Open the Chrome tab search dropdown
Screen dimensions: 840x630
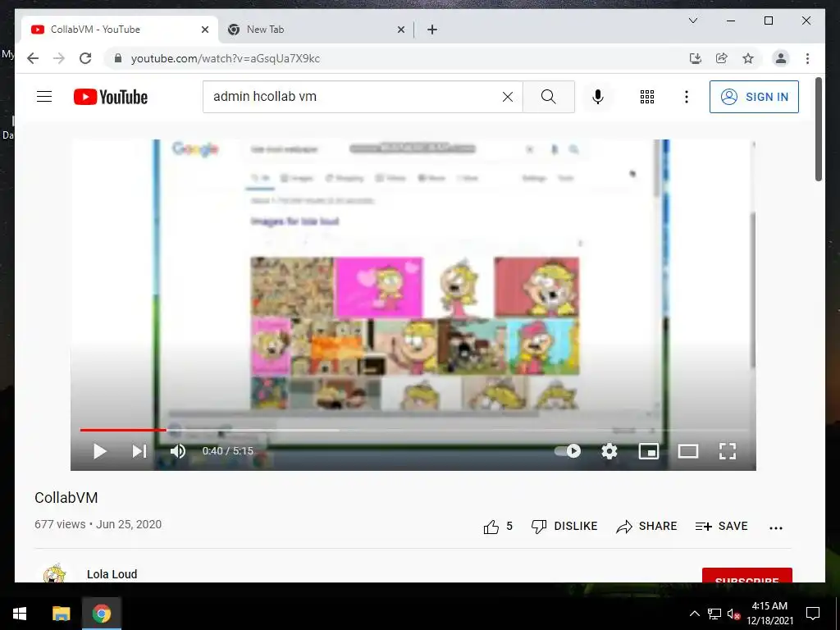(692, 21)
